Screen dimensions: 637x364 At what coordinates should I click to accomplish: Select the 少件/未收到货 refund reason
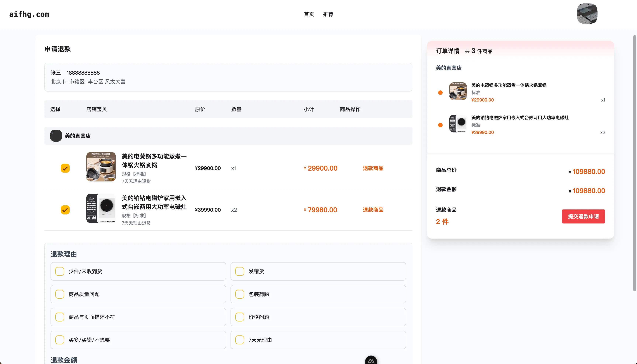(60, 271)
